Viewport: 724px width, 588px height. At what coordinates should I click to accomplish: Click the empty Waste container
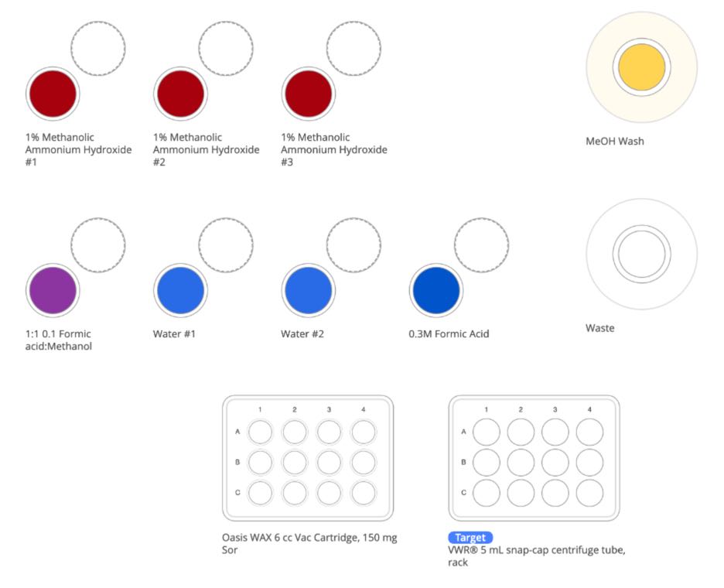pyautogui.click(x=641, y=255)
